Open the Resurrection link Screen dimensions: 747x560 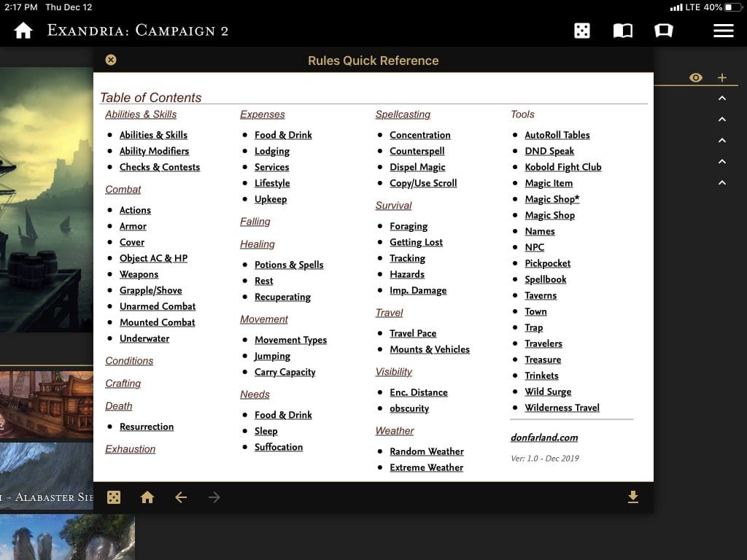click(x=147, y=427)
